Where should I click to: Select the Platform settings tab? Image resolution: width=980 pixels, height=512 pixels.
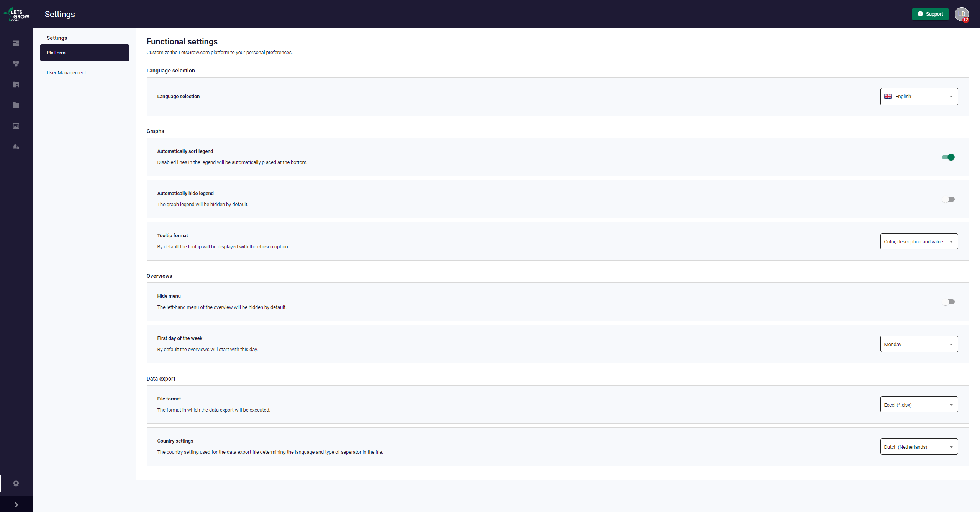[x=85, y=53]
